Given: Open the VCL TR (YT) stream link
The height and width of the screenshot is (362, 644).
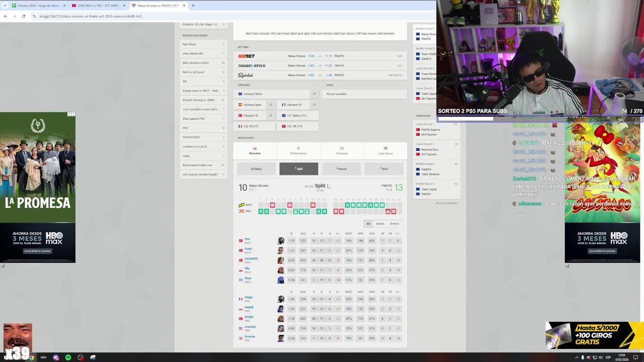Looking at the screenshot, I should 298,126.
